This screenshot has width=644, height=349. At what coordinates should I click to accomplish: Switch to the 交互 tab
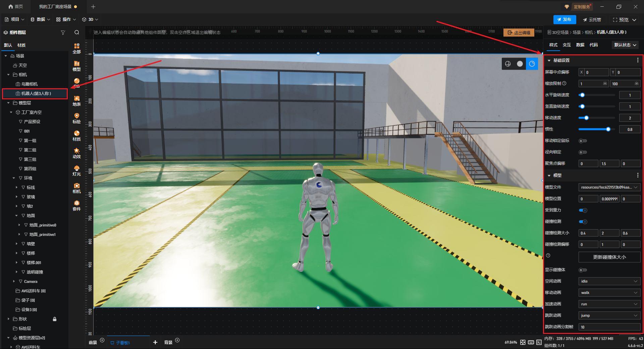(x=567, y=45)
